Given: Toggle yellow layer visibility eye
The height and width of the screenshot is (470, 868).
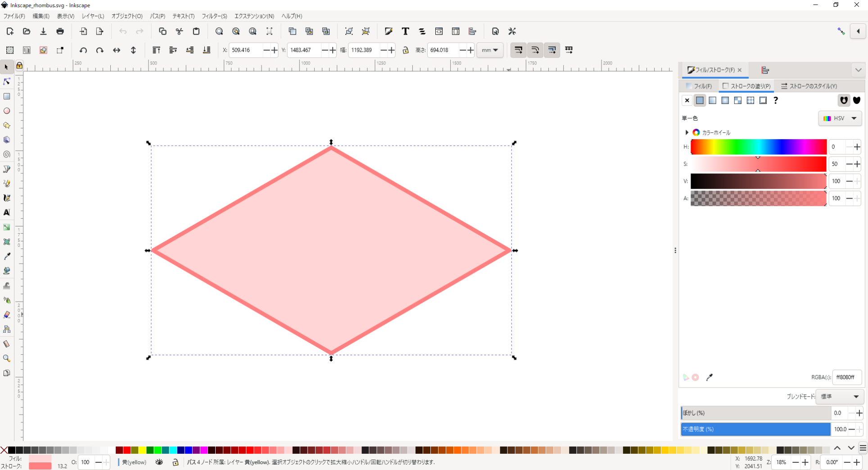Looking at the screenshot, I should tap(159, 462).
